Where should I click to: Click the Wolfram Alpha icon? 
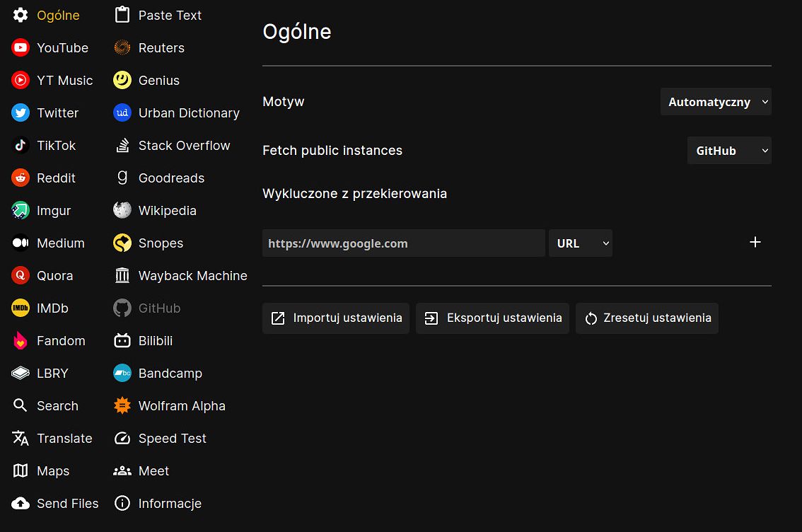click(122, 405)
